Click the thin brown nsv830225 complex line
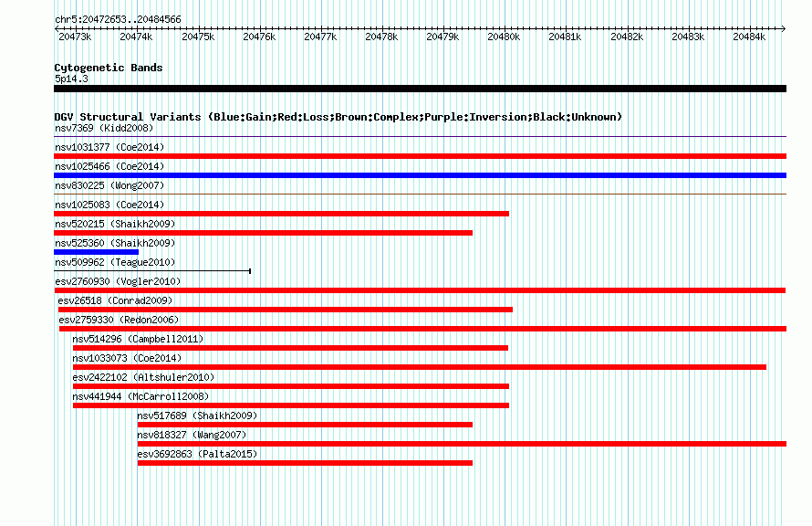 [x=420, y=195]
